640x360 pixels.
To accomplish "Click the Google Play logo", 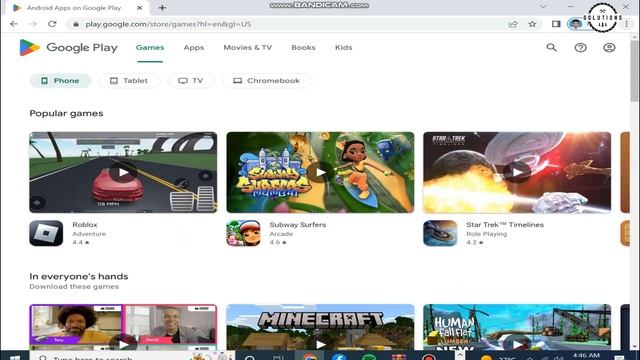I will 69,47.
